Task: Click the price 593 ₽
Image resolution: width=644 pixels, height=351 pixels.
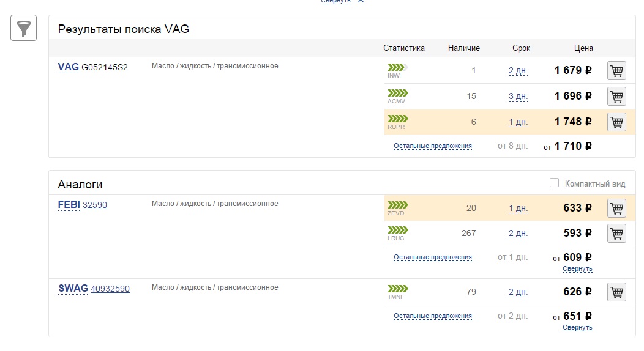Action: click(x=577, y=233)
